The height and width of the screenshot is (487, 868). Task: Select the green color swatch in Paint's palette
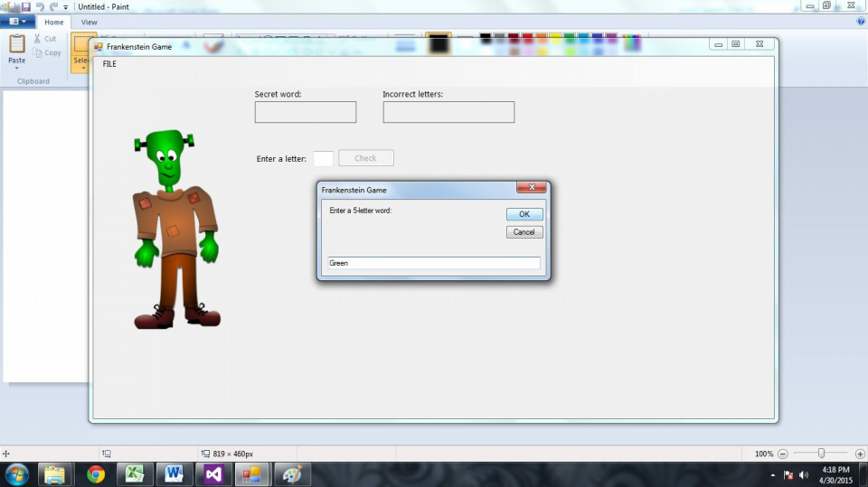pyautogui.click(x=570, y=38)
